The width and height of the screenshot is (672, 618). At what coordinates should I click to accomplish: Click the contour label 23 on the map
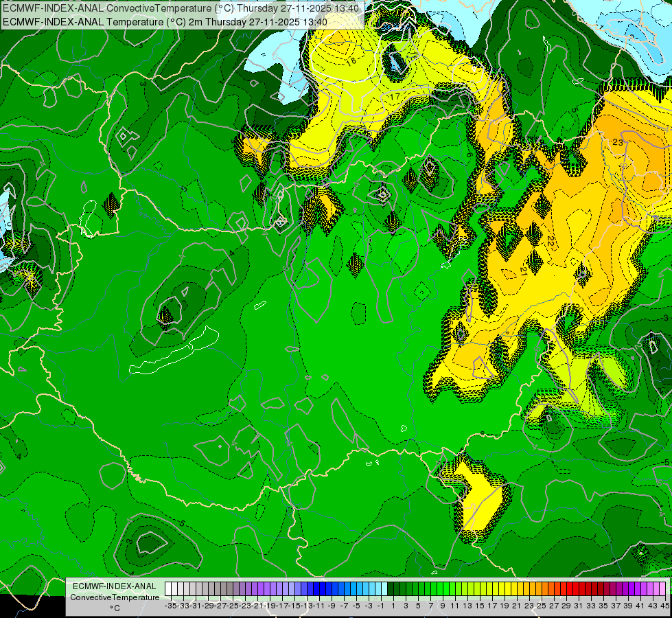(618, 142)
